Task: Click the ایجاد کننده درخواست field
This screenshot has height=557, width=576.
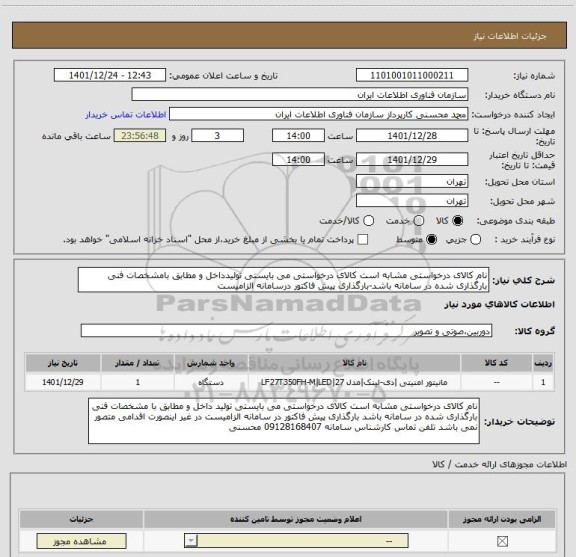Action: pos(318,114)
